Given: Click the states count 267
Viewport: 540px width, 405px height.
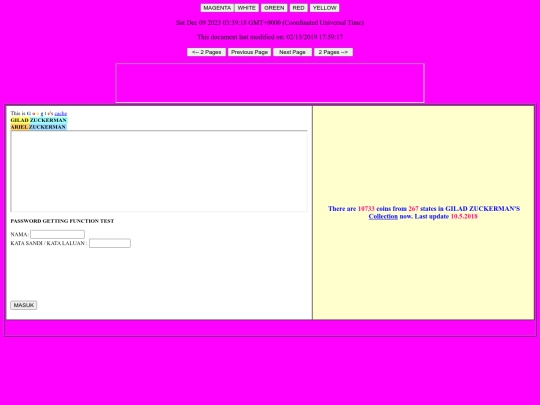Looking at the screenshot, I should click(413, 209).
